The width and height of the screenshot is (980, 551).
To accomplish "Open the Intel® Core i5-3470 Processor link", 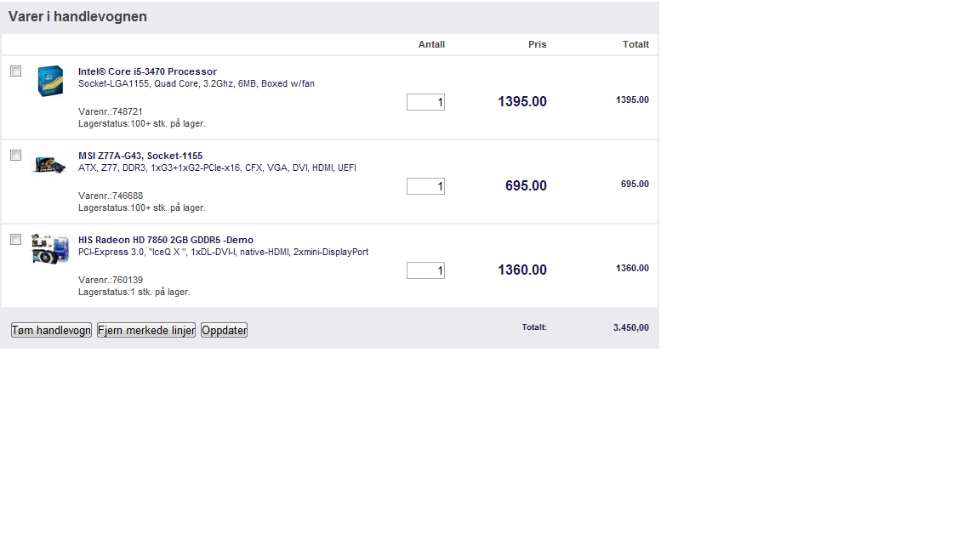I will point(147,71).
